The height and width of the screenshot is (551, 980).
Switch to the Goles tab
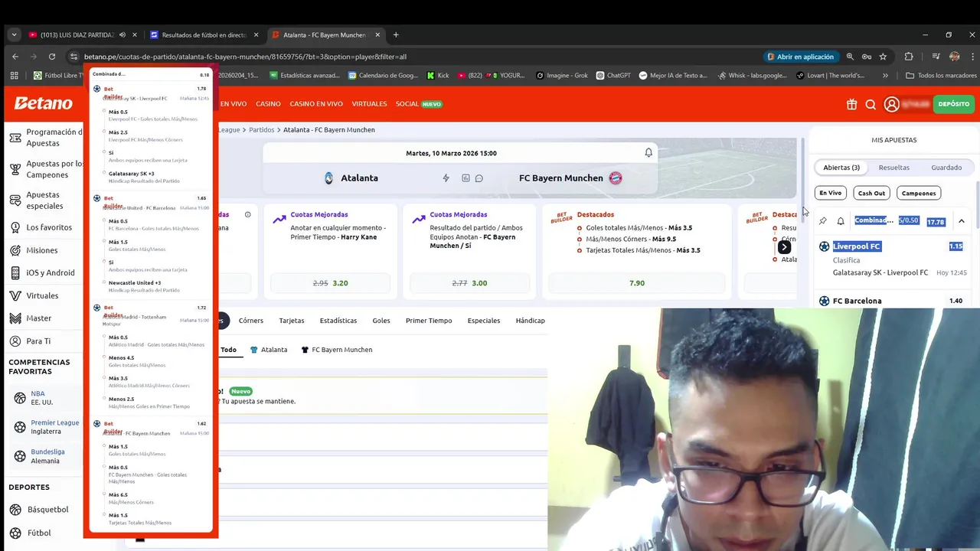(x=381, y=321)
